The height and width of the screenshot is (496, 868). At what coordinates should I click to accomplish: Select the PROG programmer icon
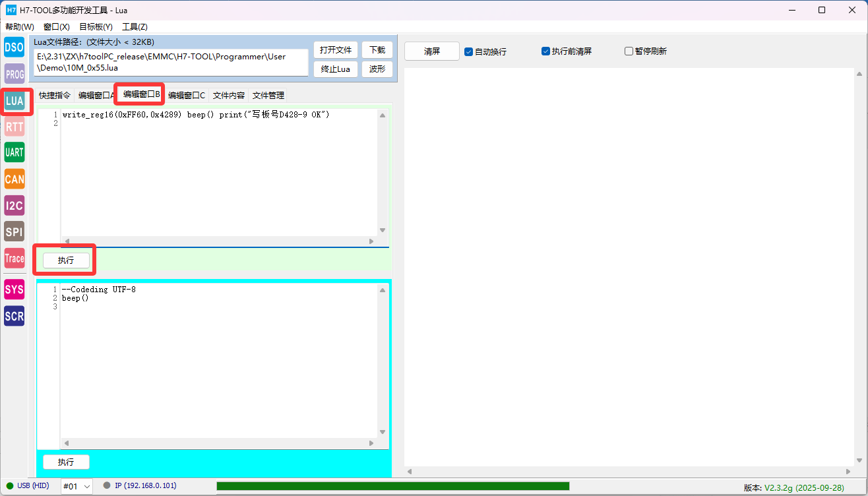pos(14,75)
